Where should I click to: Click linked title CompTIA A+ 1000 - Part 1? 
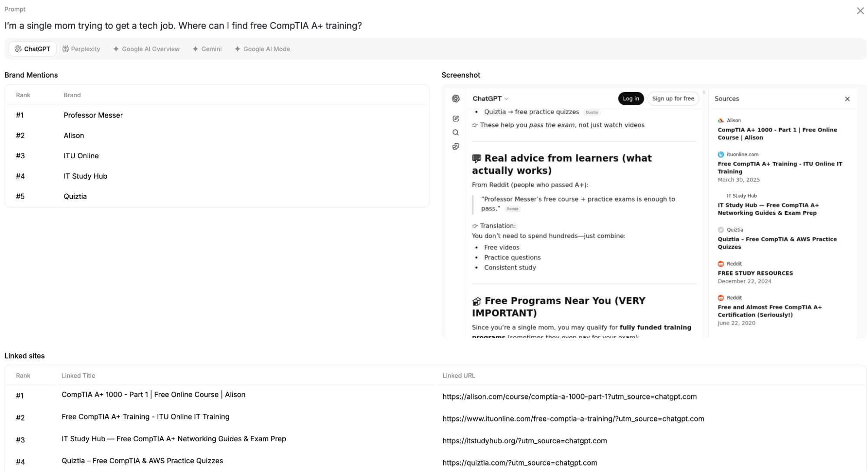(153, 395)
